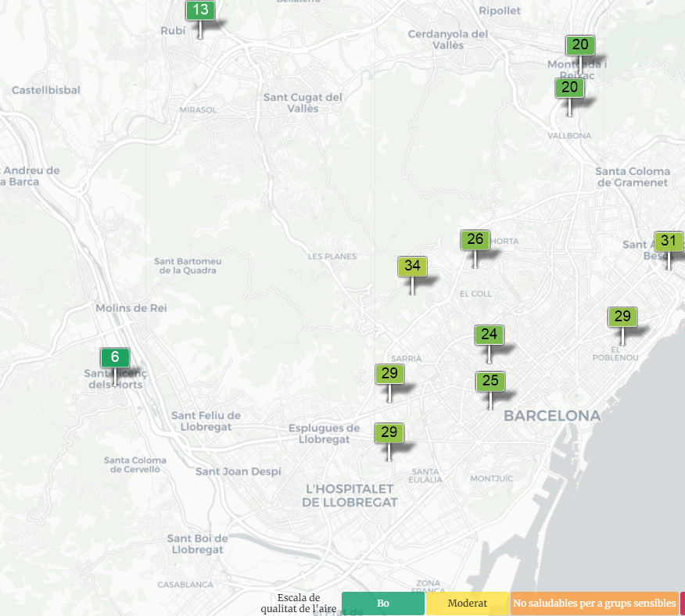Click the L'Hospitalet de Llobregat map label
685x616 pixels.
(x=350, y=496)
